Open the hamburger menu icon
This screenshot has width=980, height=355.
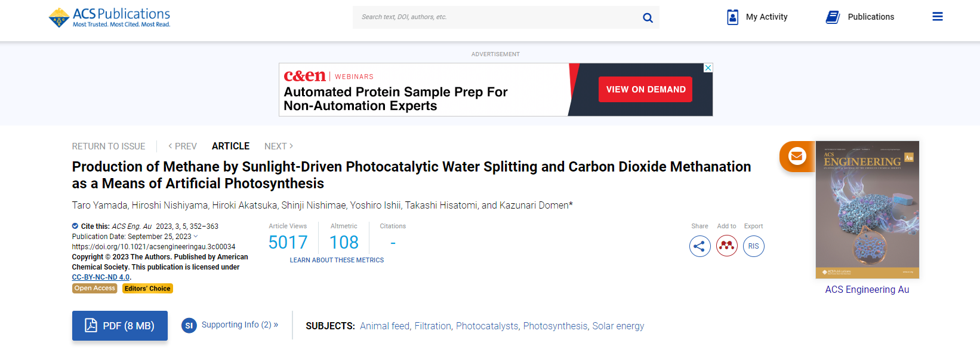(938, 17)
